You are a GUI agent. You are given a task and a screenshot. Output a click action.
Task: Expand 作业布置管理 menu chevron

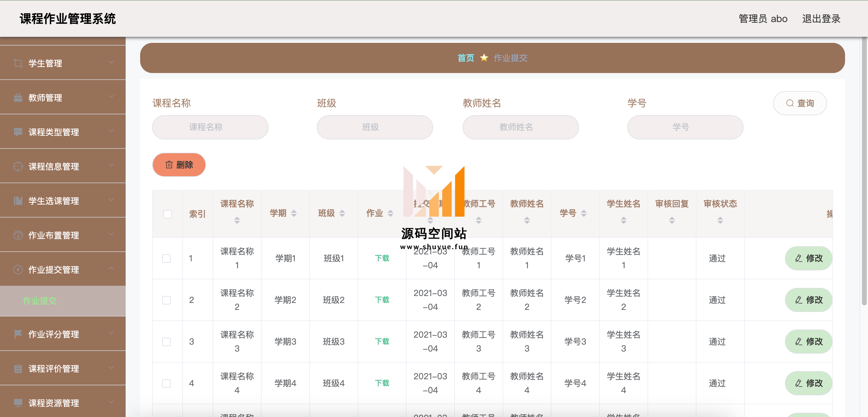[x=111, y=234]
